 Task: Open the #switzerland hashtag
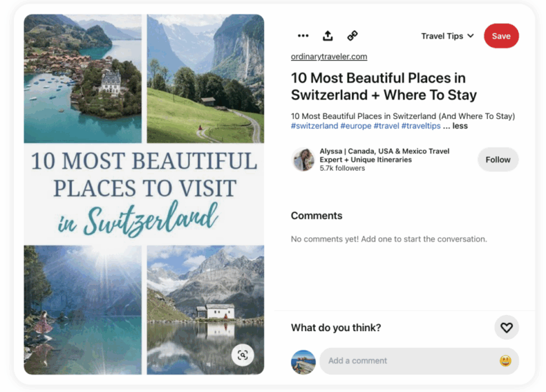(314, 126)
